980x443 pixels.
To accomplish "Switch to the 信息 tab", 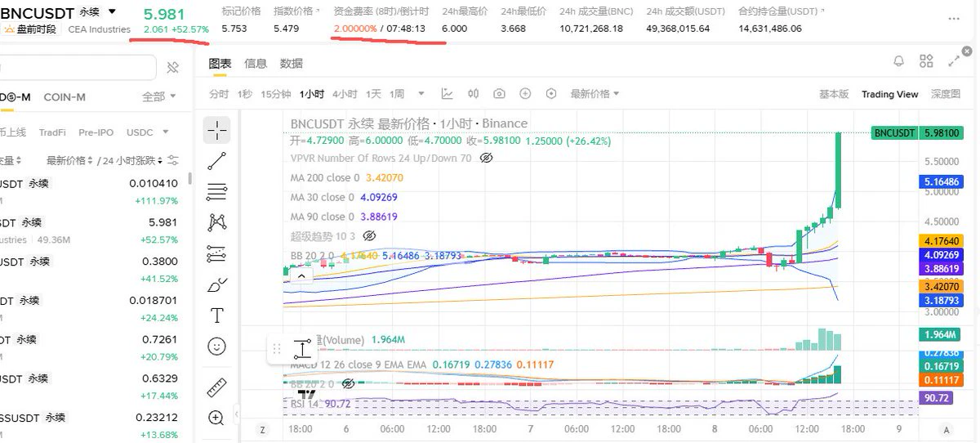I will [x=256, y=63].
